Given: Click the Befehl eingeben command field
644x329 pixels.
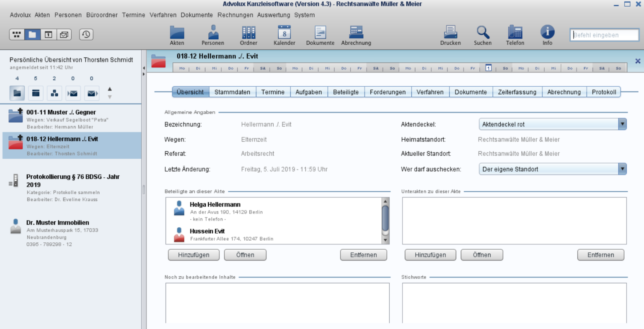Looking at the screenshot, I should (x=604, y=35).
